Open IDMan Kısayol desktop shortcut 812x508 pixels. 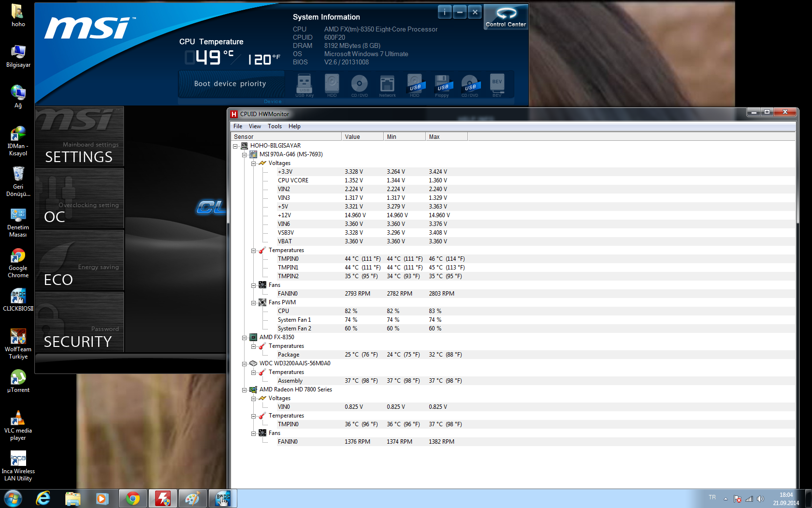point(18,141)
